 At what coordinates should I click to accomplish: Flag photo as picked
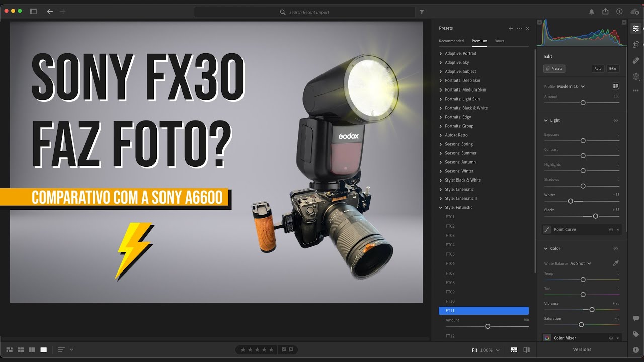(x=284, y=349)
